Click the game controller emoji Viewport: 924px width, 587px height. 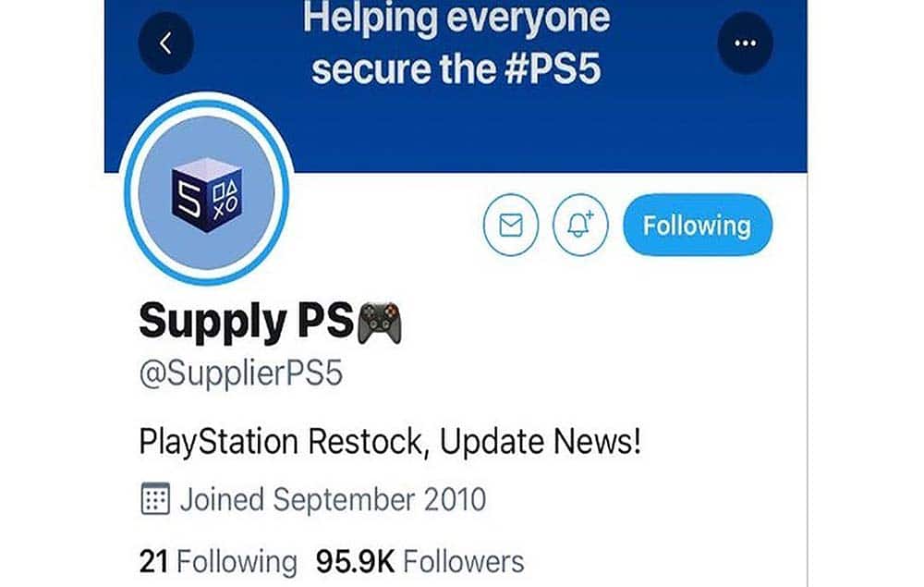[x=380, y=323]
